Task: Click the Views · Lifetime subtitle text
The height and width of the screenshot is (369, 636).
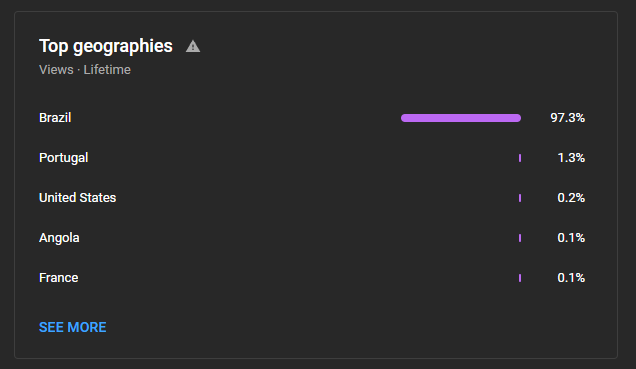Action: click(x=85, y=70)
